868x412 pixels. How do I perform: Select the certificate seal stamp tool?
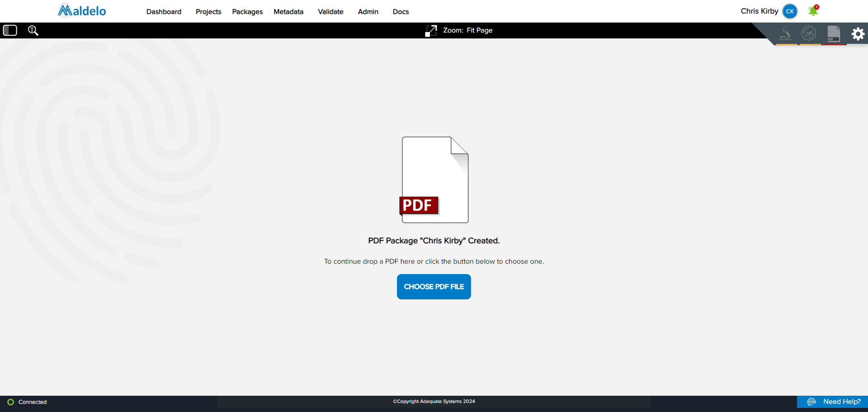click(809, 33)
